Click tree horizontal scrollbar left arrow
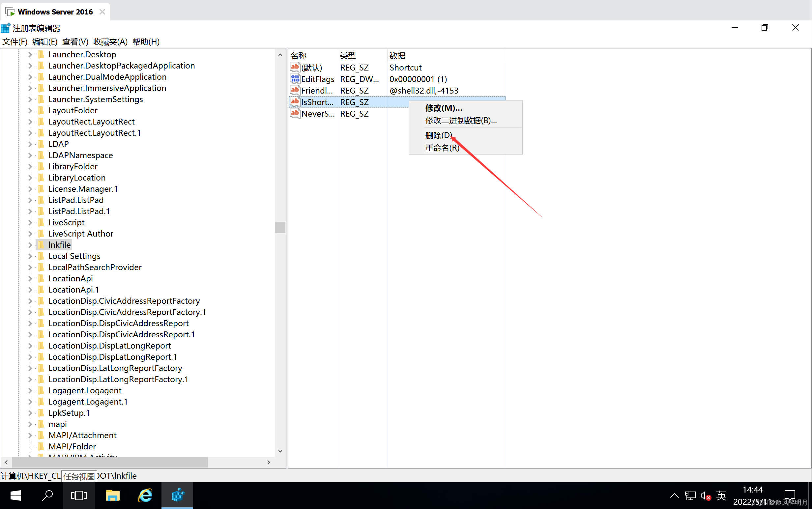 coord(6,462)
